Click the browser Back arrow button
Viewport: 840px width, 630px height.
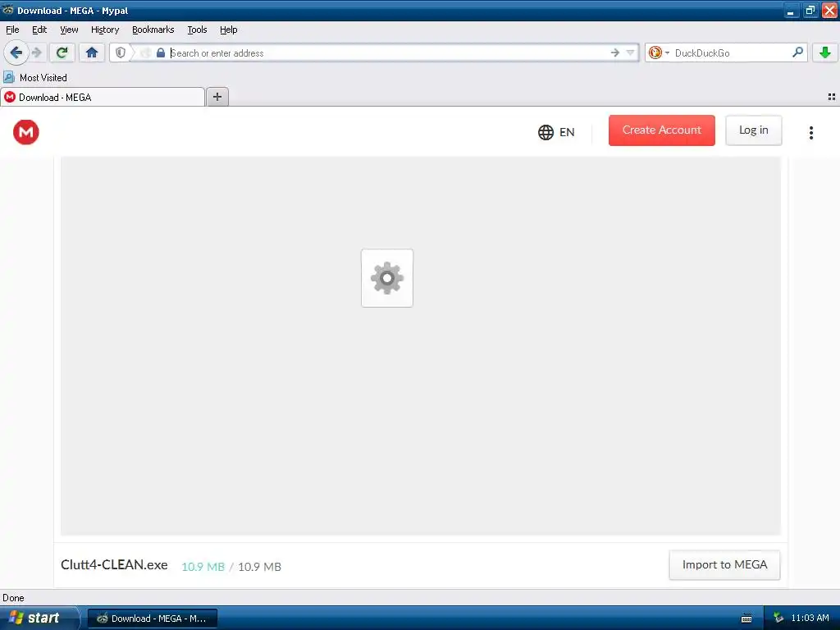click(x=16, y=52)
